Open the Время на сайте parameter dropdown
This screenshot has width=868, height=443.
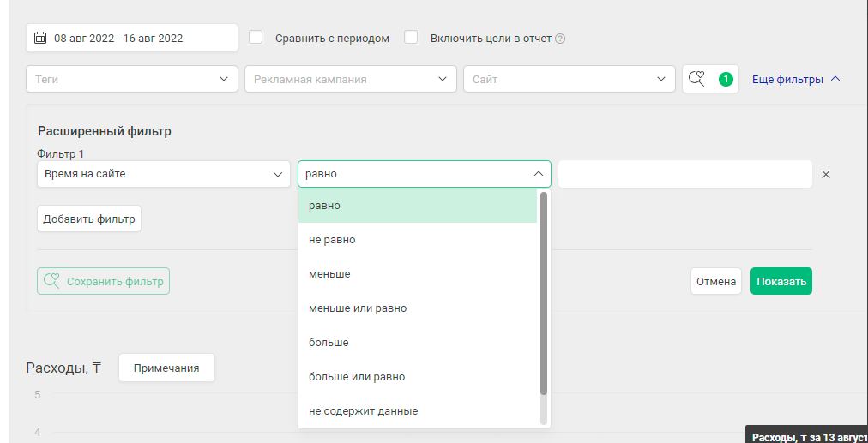coord(164,174)
